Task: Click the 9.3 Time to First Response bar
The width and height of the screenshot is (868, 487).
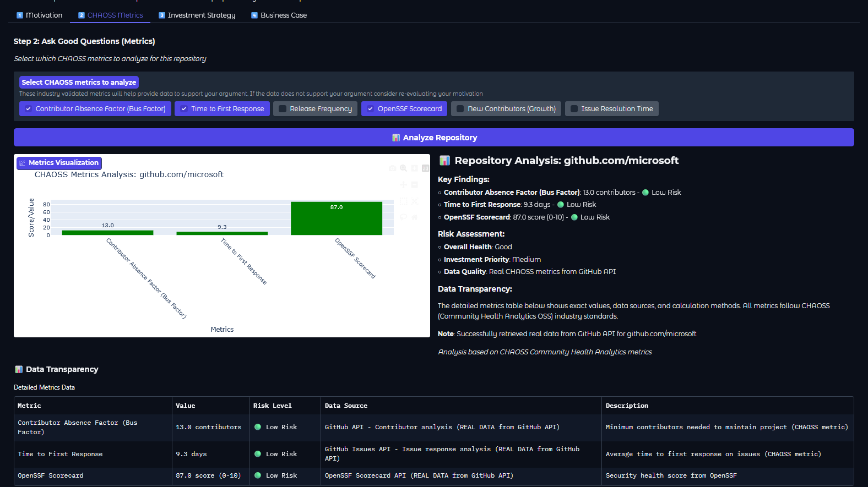Action: [222, 233]
